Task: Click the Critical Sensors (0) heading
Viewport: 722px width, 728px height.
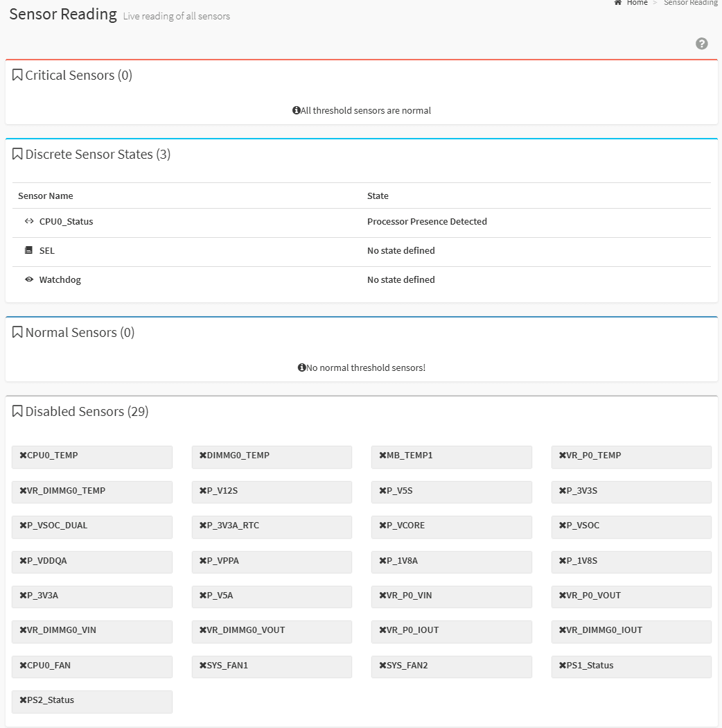Action: pyautogui.click(x=78, y=75)
